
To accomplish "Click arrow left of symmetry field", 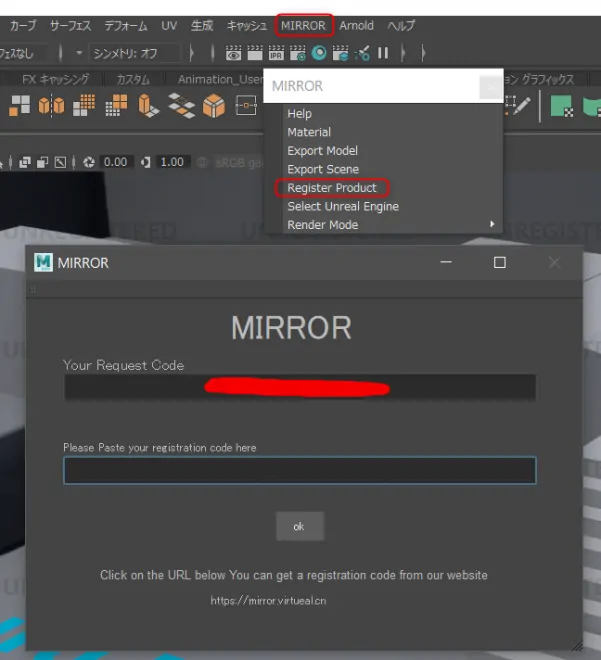I will [79, 53].
